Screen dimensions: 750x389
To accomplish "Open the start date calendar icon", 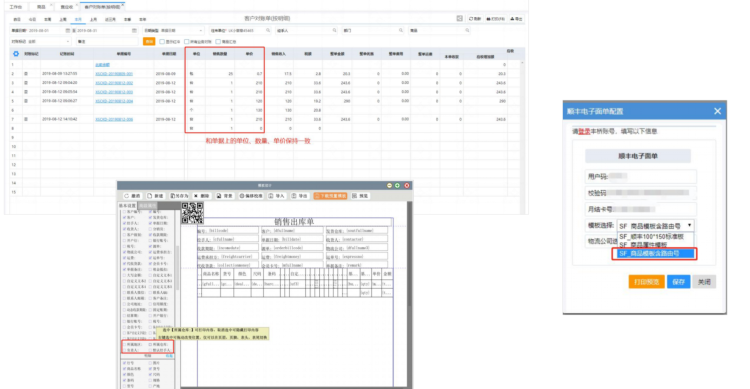I will click(x=67, y=30).
